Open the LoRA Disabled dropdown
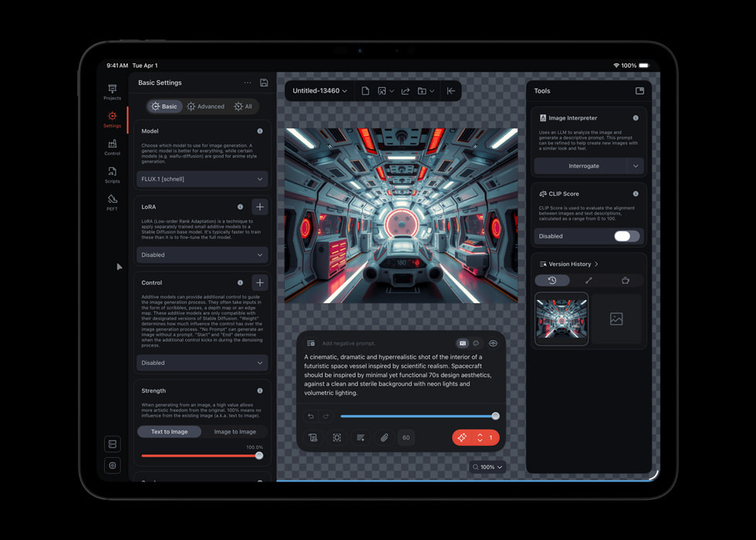Screen dimensions: 756x540 pyautogui.click(x=202, y=255)
